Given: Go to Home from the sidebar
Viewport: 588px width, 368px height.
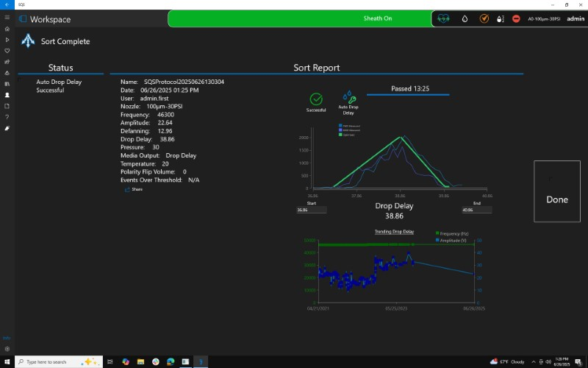Looking at the screenshot, I should 7,29.
